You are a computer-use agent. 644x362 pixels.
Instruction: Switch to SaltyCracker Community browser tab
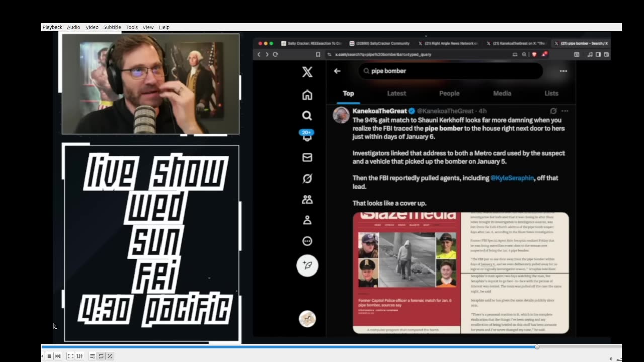pos(379,43)
